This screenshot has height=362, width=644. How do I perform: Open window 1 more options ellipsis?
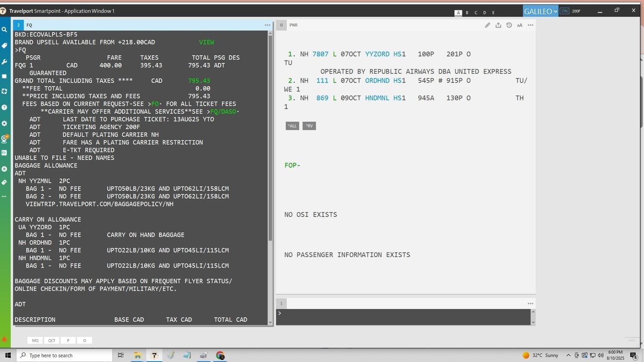(x=530, y=304)
